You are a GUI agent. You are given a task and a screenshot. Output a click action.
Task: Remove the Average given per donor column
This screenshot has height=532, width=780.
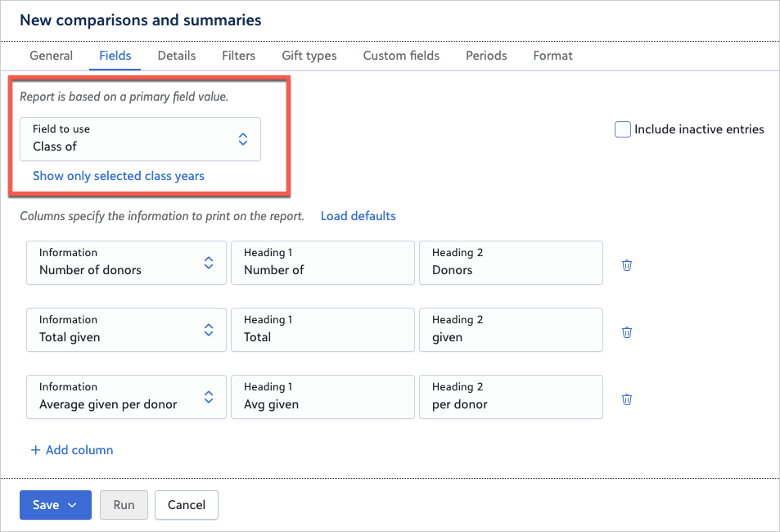click(x=626, y=399)
